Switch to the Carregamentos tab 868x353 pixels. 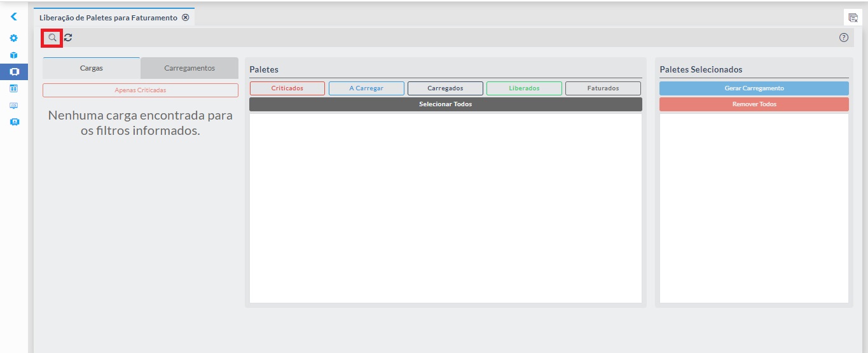click(x=189, y=68)
